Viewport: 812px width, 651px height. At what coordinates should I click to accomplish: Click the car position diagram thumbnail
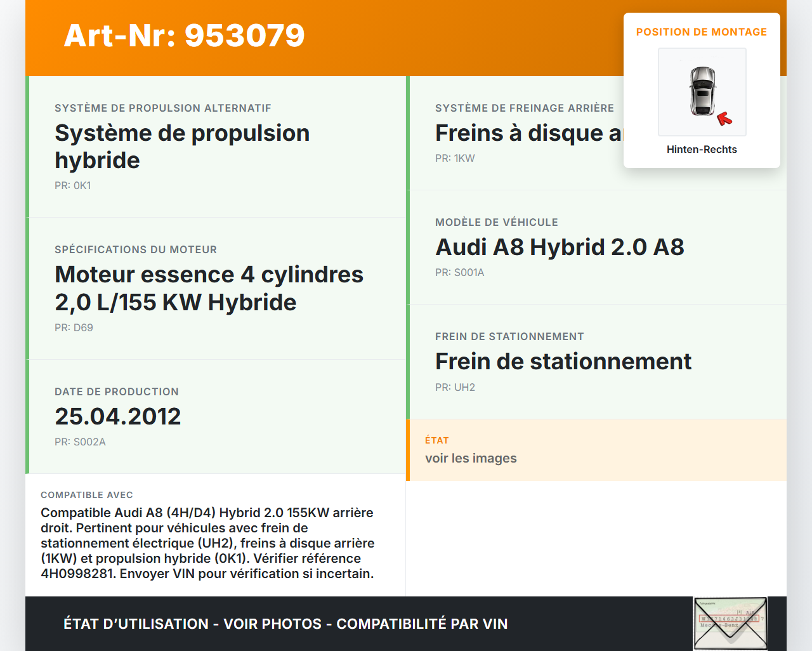[x=702, y=92]
